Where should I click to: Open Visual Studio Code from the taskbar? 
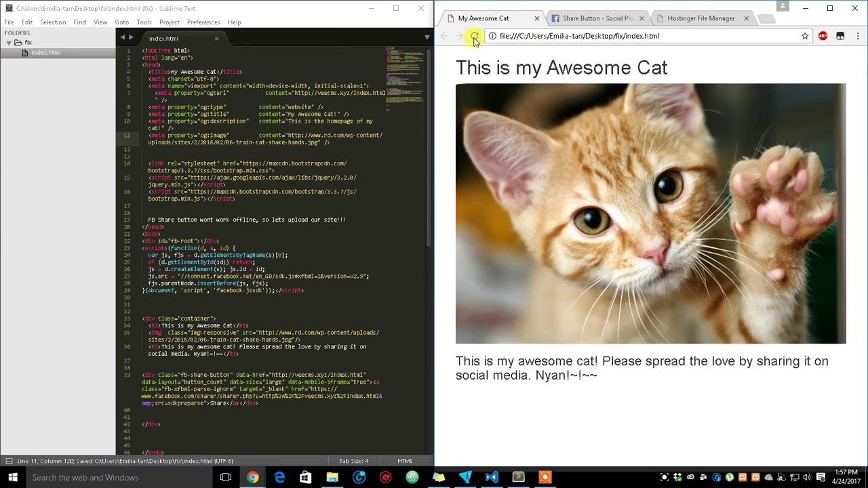pyautogui.click(x=492, y=477)
